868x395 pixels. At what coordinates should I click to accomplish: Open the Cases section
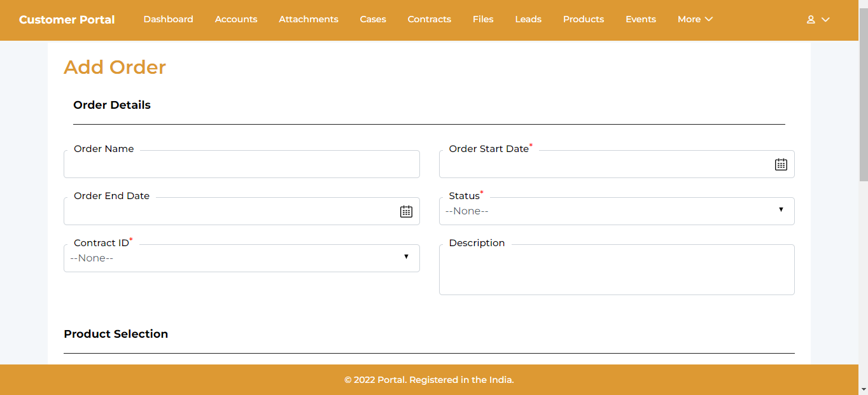(x=373, y=20)
